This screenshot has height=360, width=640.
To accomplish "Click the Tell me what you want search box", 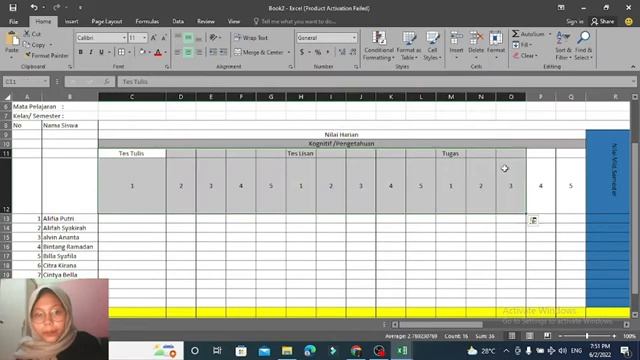I will 295,21.
